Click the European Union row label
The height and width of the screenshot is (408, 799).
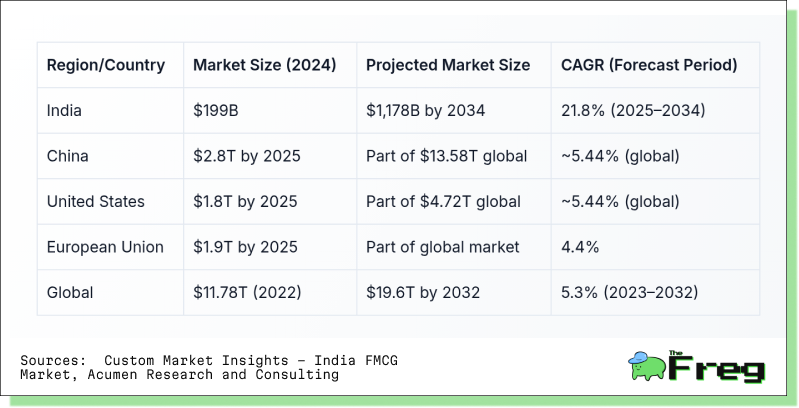[105, 247]
